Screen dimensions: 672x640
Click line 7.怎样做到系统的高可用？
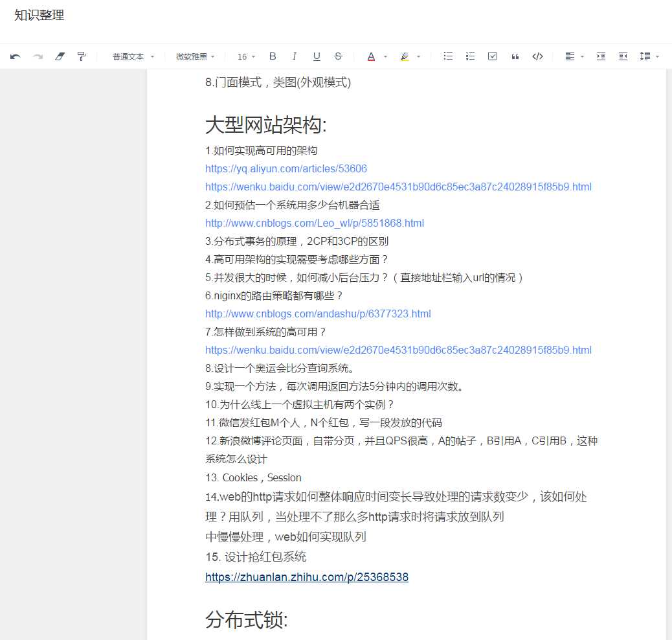tap(265, 332)
